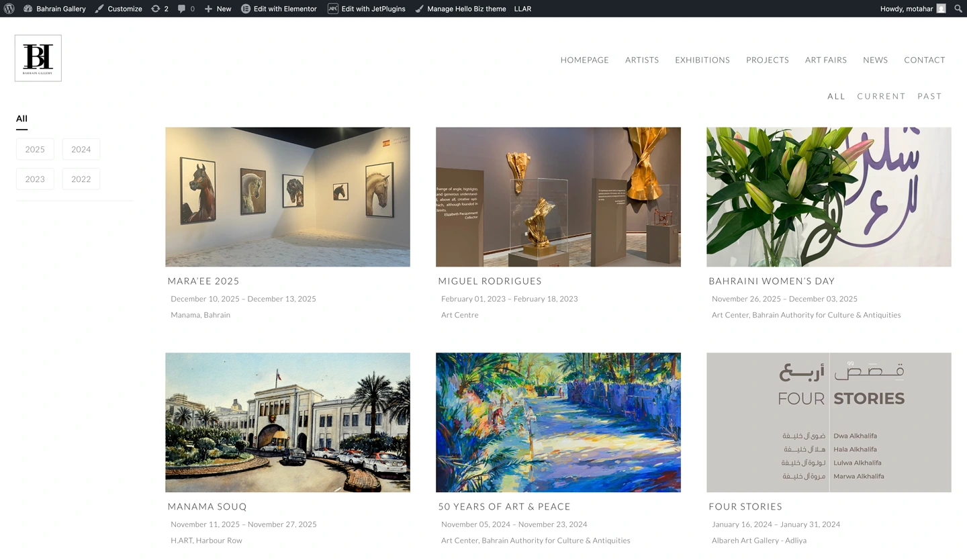967x560 pixels.
Task: Launch Edit with Elementor
Action: [279, 9]
